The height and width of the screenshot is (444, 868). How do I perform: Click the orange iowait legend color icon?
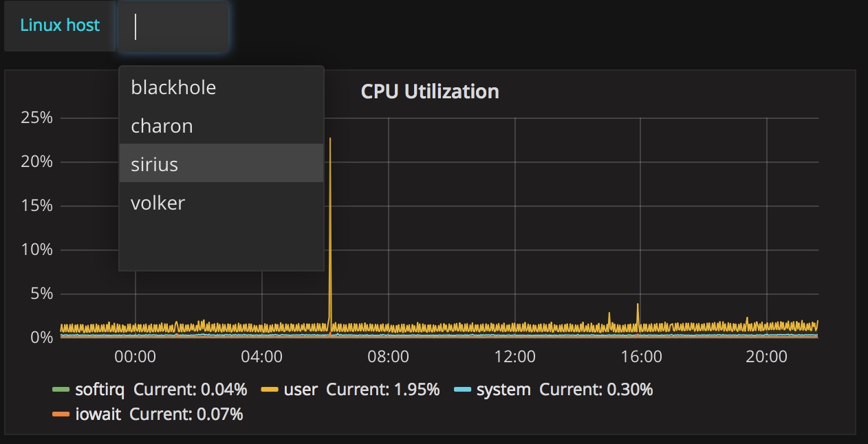(x=61, y=414)
